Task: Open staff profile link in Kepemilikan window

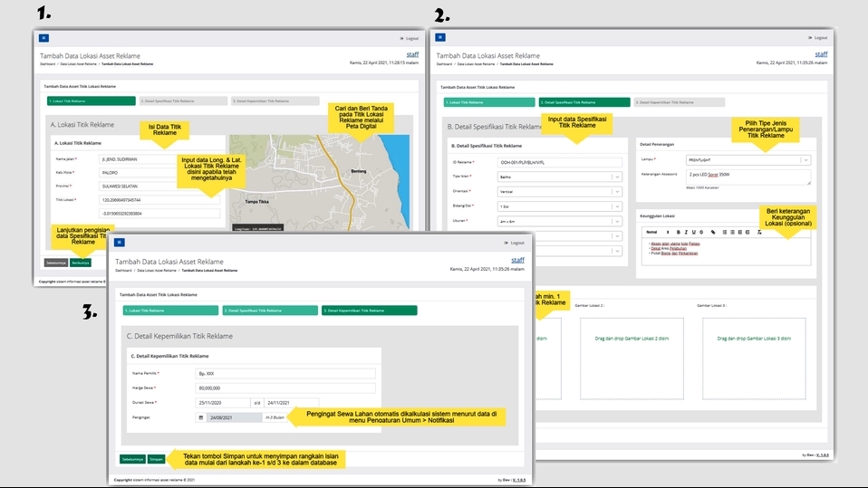Action: [x=517, y=260]
